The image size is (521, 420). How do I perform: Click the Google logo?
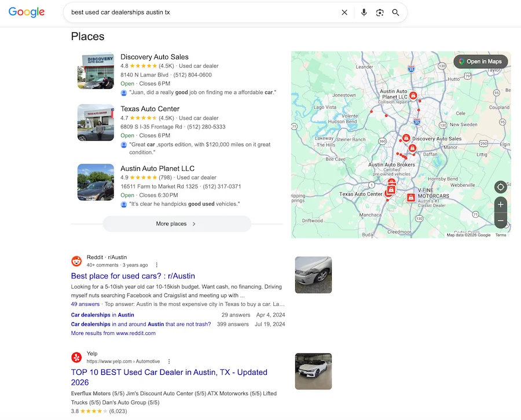click(x=26, y=12)
